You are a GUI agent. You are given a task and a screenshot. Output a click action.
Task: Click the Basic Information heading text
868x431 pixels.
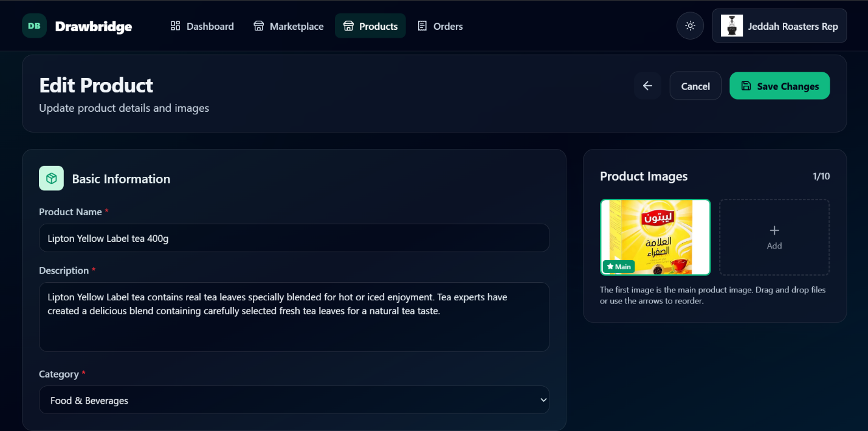click(121, 179)
